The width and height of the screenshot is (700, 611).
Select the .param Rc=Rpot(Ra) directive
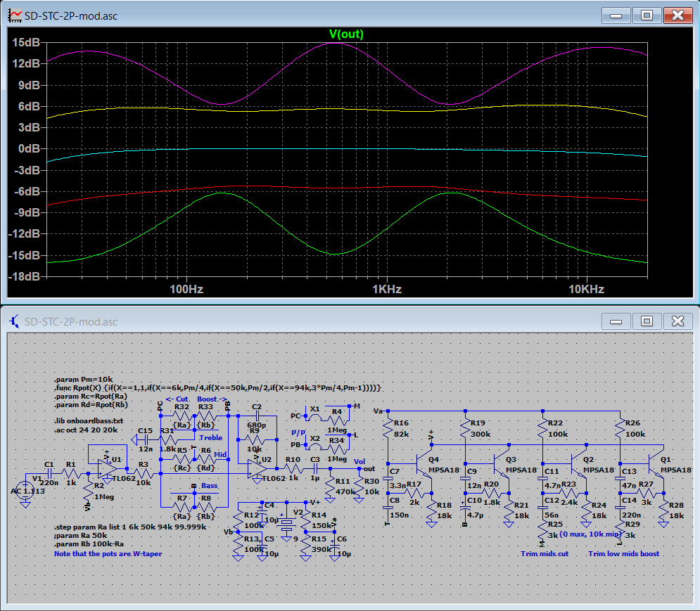(x=91, y=397)
